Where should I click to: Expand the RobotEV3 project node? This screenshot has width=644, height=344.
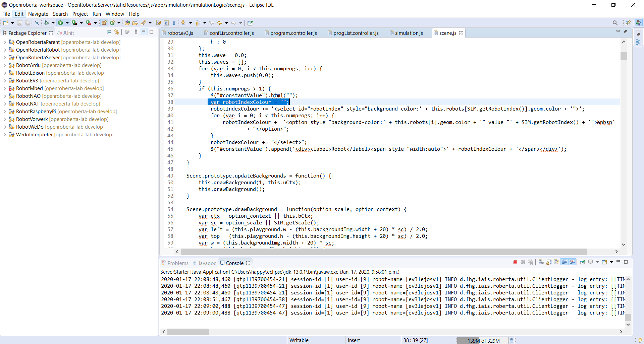click(4, 81)
